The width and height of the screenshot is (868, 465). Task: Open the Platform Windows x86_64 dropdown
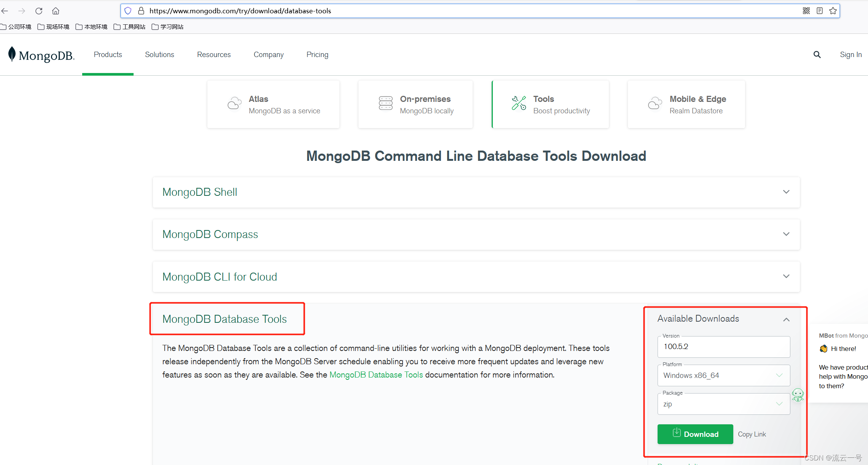click(x=724, y=375)
